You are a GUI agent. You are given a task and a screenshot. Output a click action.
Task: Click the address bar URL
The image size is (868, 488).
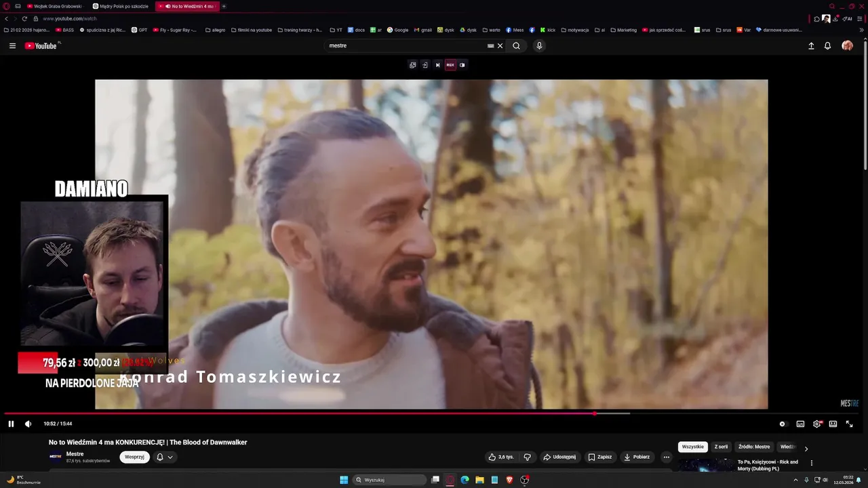tap(70, 18)
